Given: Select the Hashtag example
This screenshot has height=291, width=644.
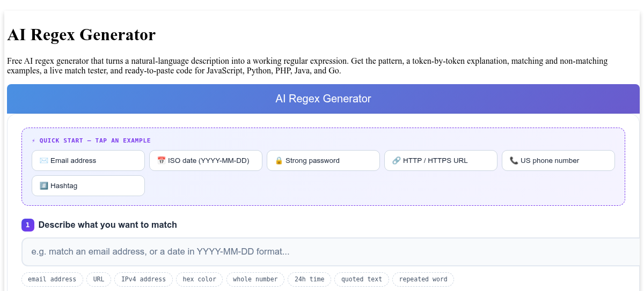Looking at the screenshot, I should click(88, 185).
